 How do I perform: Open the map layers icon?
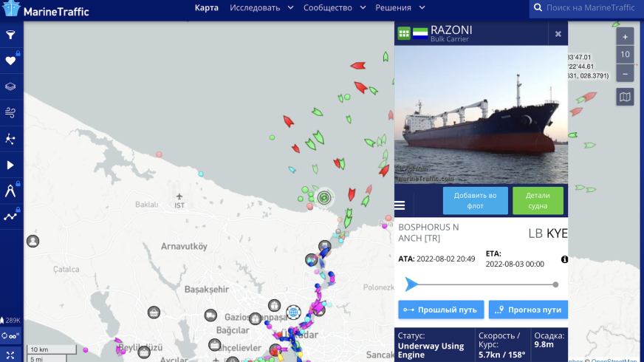(10, 86)
